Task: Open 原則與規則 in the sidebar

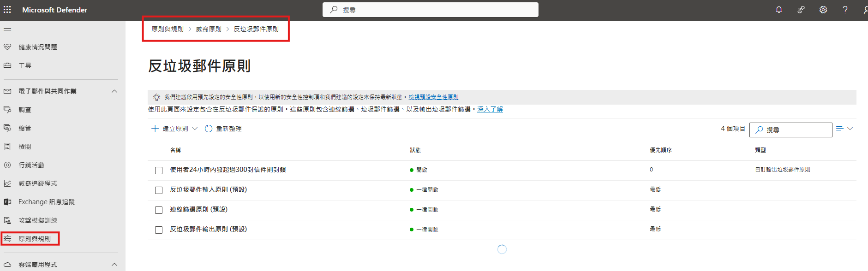Action: coord(35,239)
